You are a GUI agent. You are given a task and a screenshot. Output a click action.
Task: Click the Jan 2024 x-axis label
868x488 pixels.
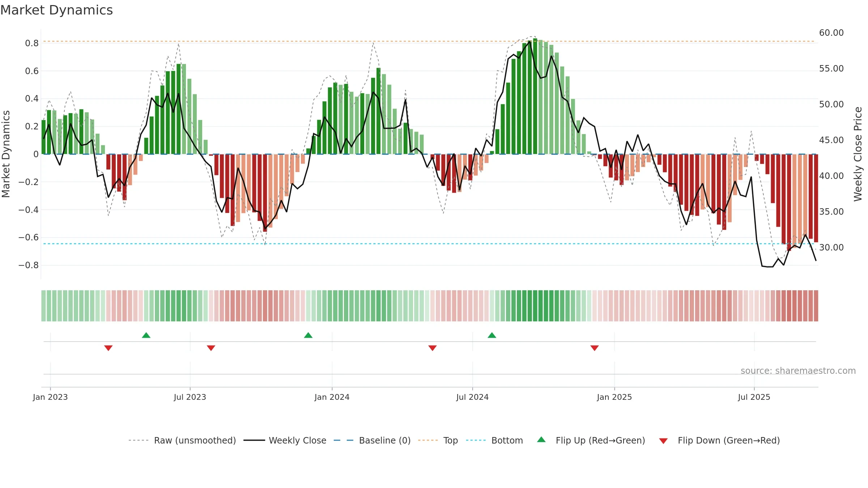[x=332, y=397]
